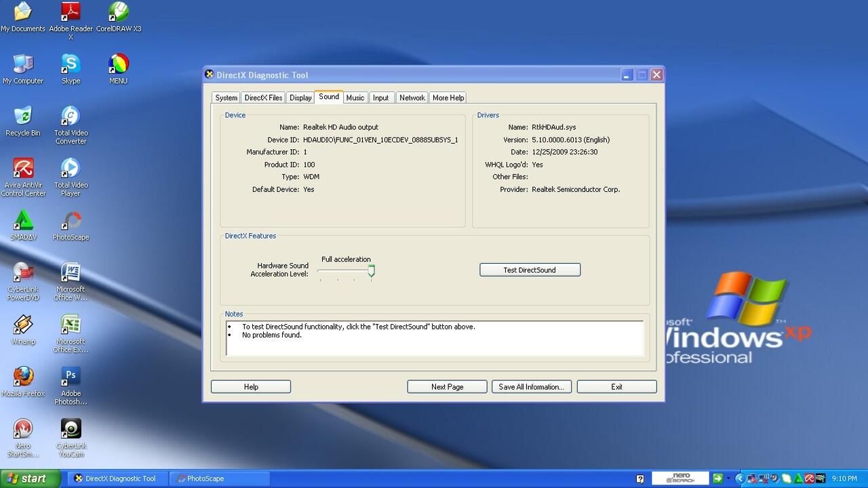The width and height of the screenshot is (868, 488).
Task: Go to Next Page
Action: (447, 386)
